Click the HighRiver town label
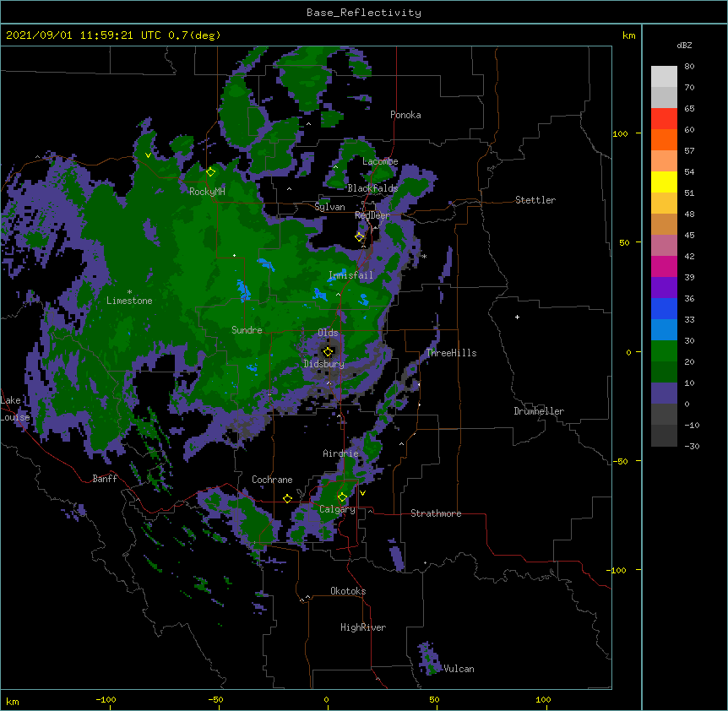 363,627
